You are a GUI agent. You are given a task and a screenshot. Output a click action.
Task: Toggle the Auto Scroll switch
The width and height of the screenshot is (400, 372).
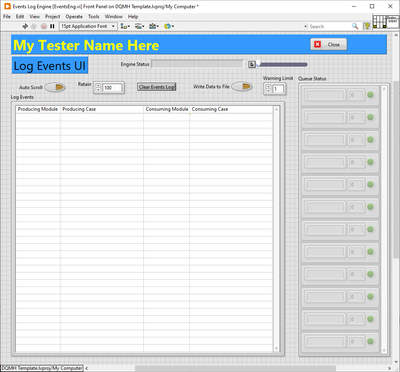[x=55, y=87]
